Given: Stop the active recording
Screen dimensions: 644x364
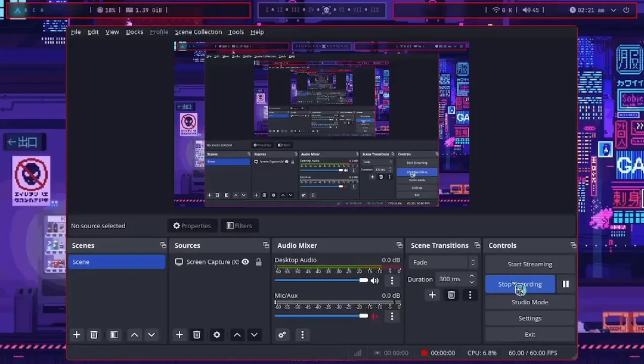Looking at the screenshot, I should (x=519, y=284).
